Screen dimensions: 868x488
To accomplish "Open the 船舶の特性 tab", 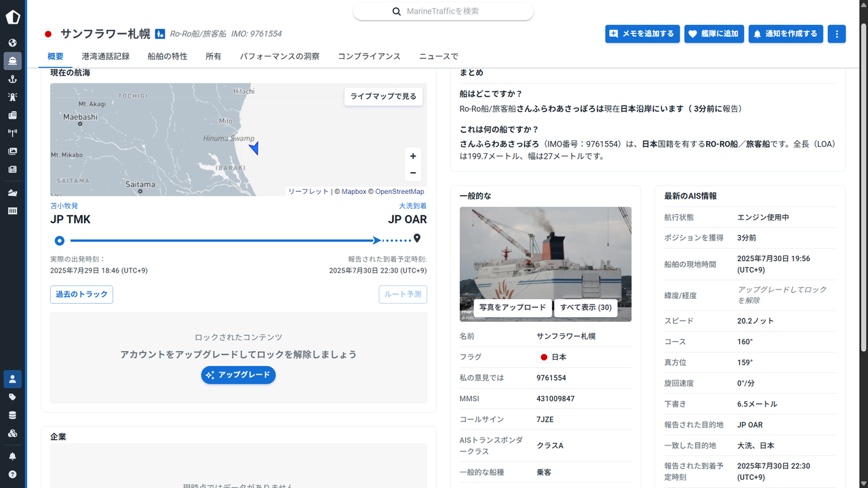I will pyautogui.click(x=167, y=56).
